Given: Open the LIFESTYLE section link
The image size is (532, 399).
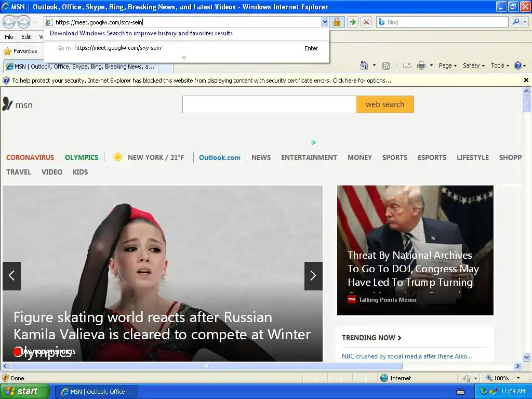Looking at the screenshot, I should pos(473,157).
